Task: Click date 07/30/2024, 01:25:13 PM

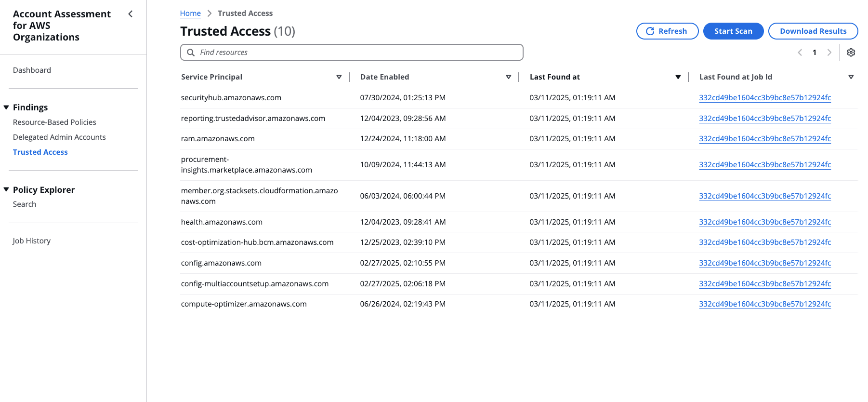Action: point(403,98)
